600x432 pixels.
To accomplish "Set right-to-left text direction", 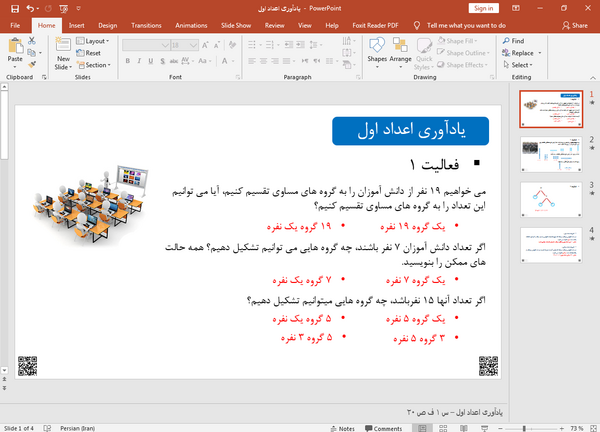I will 317,61.
